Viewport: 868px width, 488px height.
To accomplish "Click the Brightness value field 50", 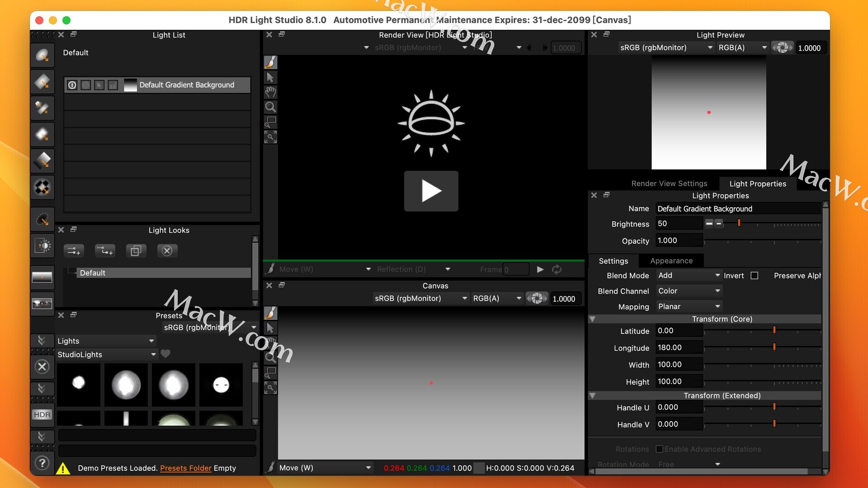I will pyautogui.click(x=679, y=223).
